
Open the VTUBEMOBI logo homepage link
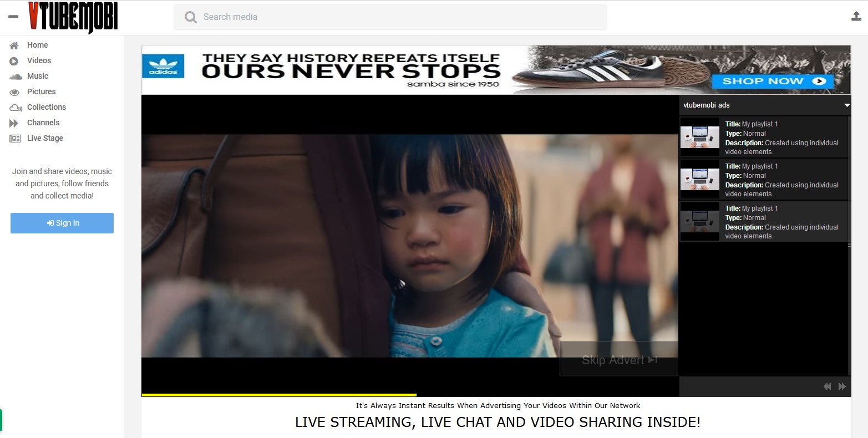pos(73,17)
